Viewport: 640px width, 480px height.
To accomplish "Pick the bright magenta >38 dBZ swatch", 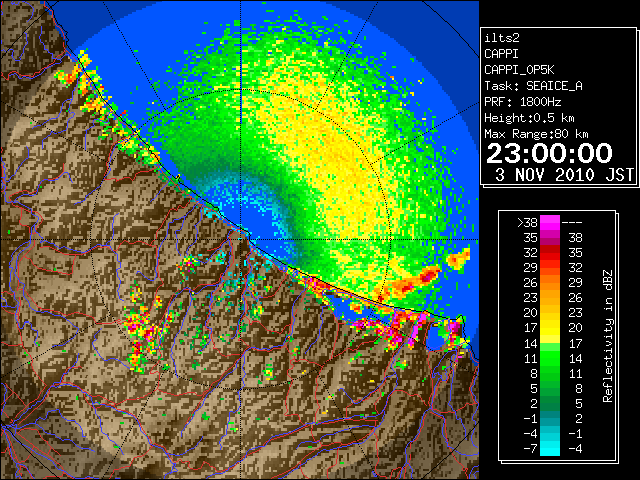I will click(x=550, y=222).
